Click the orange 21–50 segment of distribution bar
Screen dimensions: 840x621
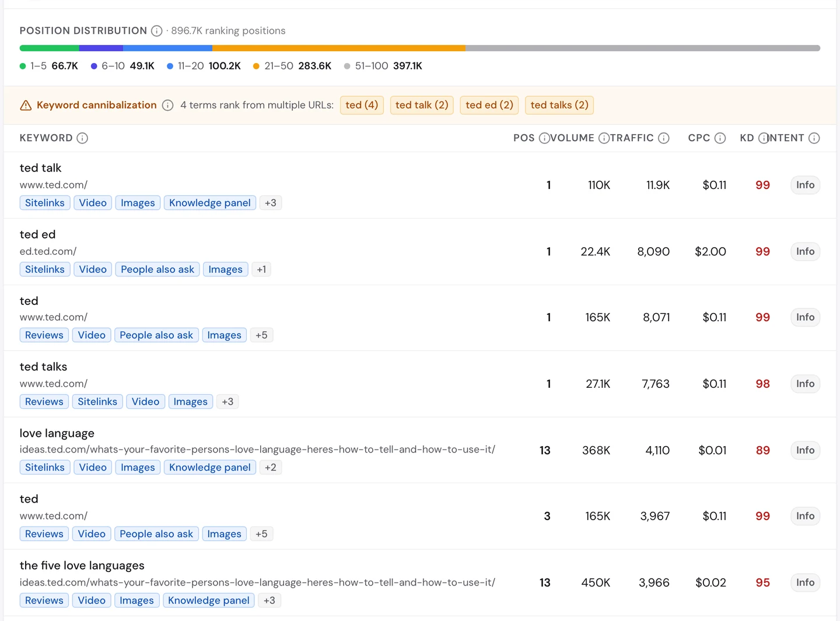point(339,48)
